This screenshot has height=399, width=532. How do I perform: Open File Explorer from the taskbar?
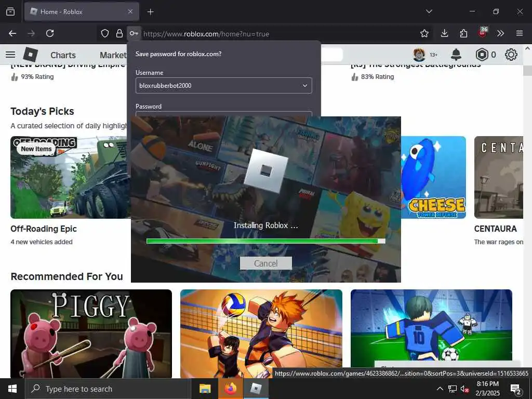point(205,389)
